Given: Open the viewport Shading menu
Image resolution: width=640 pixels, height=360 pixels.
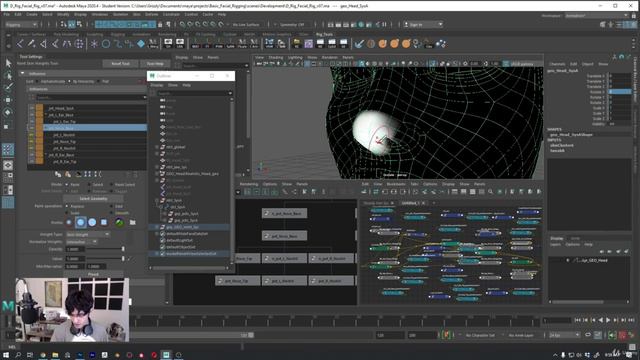Looking at the screenshot, I should coord(276,58).
